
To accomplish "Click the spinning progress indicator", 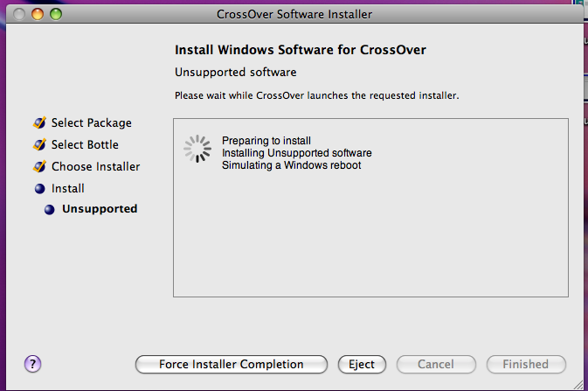I will 197,149.
